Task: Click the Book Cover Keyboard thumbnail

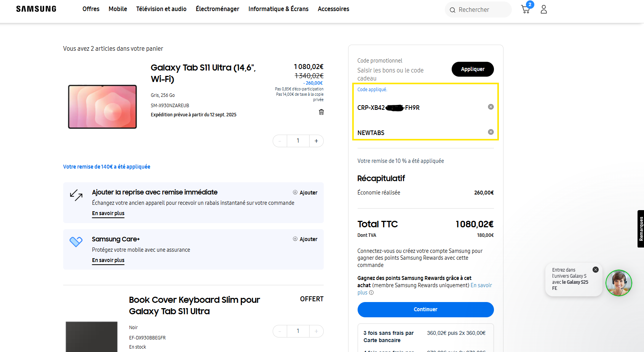Action: [91, 336]
